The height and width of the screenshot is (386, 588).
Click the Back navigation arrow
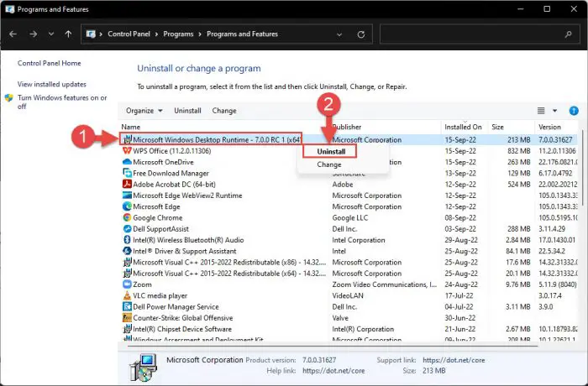[x=13, y=34]
